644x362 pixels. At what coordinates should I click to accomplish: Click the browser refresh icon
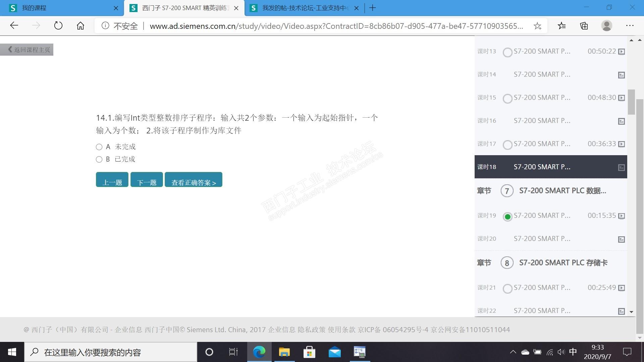click(x=58, y=26)
